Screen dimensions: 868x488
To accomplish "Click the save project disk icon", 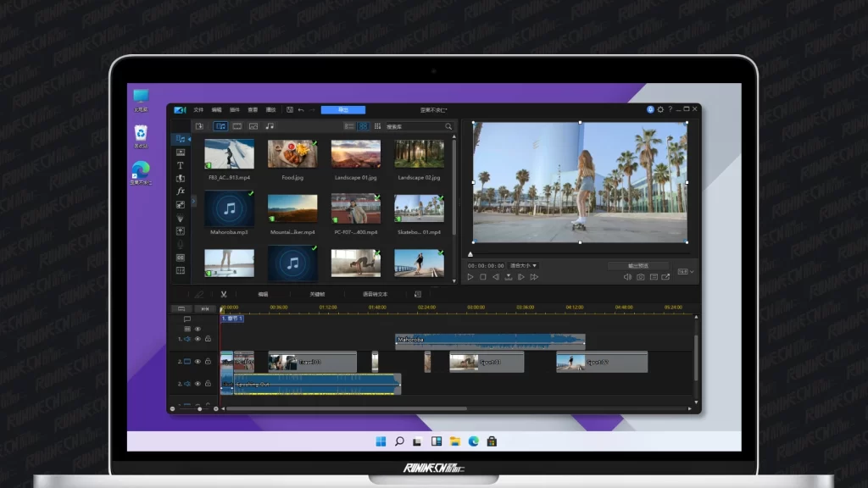I will 290,109.
